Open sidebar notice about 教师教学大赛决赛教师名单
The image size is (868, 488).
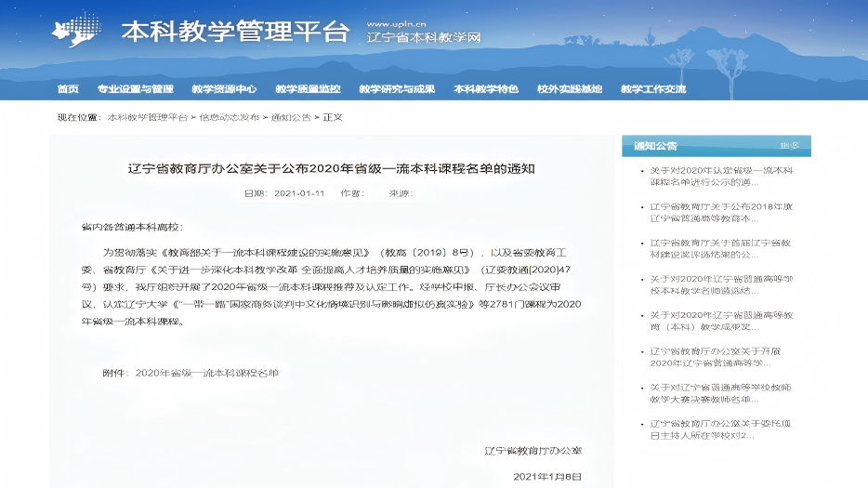tap(720, 393)
